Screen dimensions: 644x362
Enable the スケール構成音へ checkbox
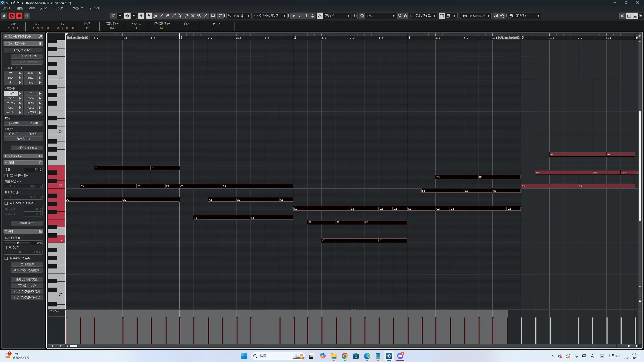pos(6,175)
